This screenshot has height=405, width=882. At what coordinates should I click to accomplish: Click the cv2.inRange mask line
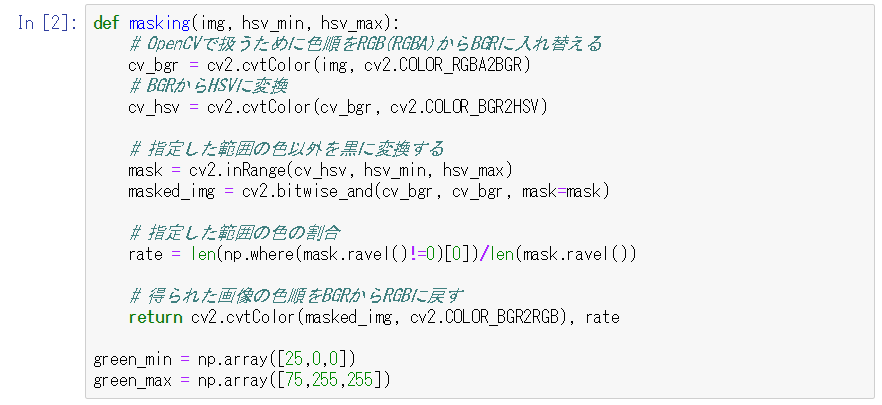click(x=321, y=170)
